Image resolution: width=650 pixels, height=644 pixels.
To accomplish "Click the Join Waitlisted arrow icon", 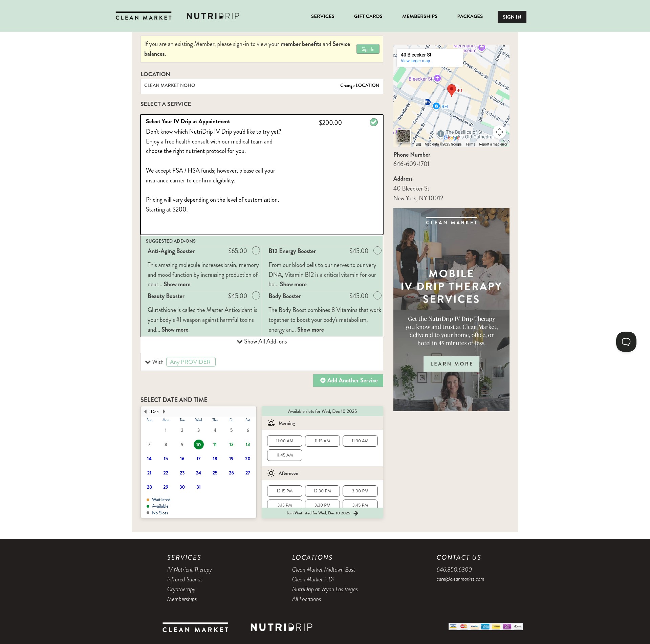I will pyautogui.click(x=356, y=513).
